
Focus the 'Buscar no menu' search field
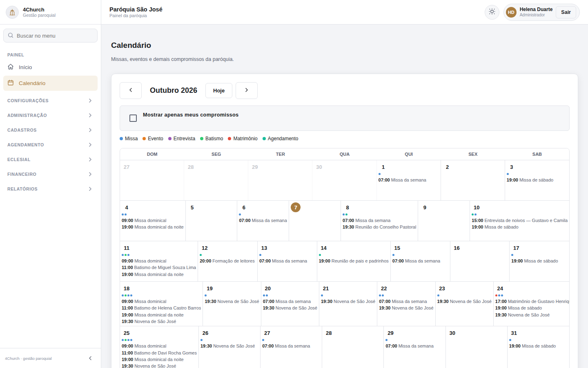(51, 36)
